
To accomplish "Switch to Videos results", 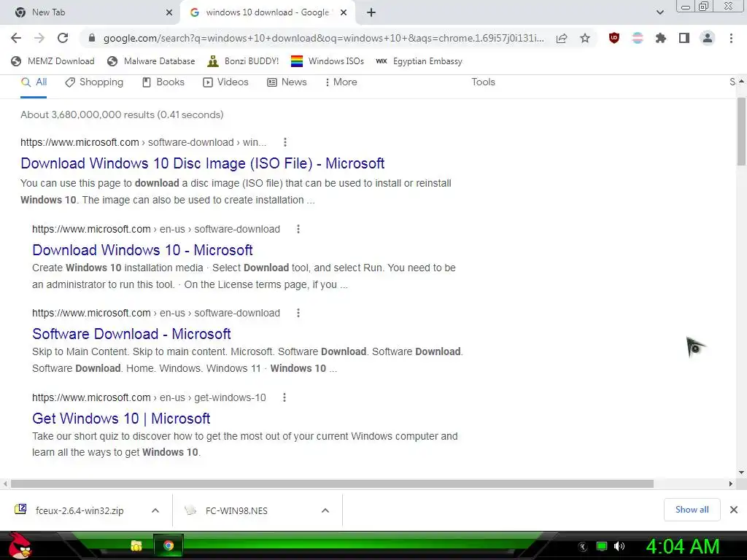I will [226, 82].
